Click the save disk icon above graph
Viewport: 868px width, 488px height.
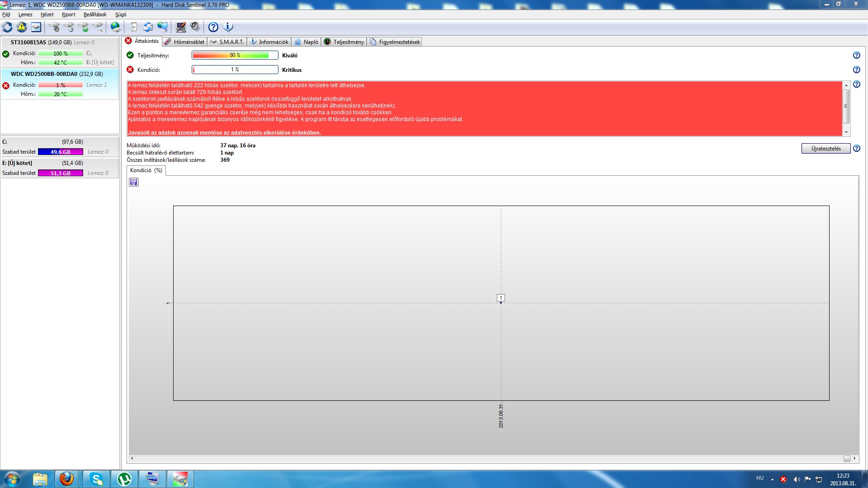point(134,182)
